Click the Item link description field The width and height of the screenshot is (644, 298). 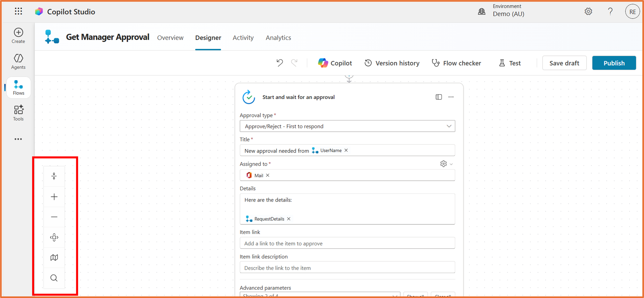pos(347,268)
